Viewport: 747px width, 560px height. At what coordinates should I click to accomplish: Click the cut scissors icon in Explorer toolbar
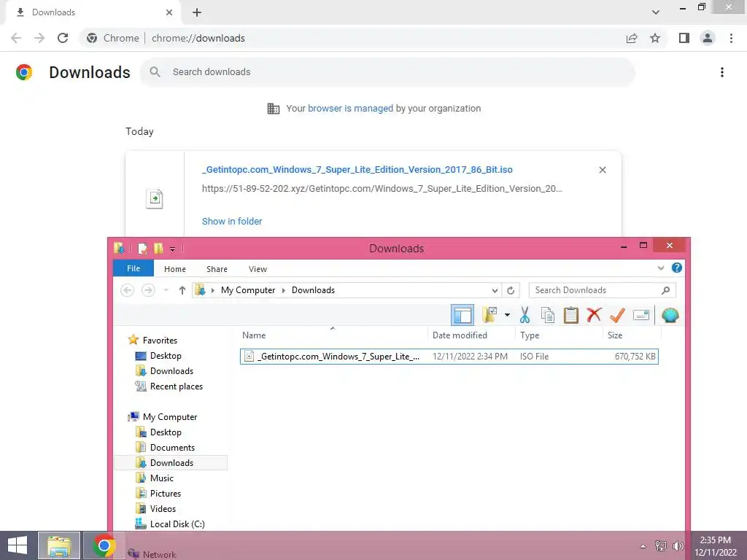coord(525,315)
